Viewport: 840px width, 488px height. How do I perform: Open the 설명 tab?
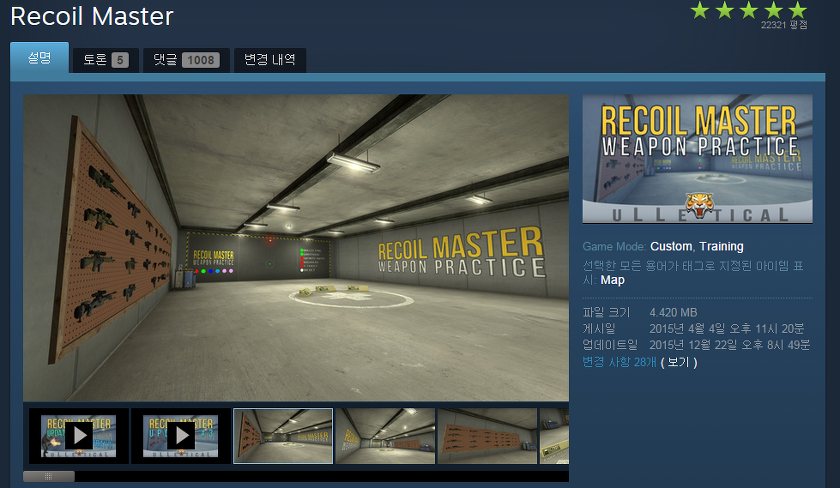click(x=39, y=58)
